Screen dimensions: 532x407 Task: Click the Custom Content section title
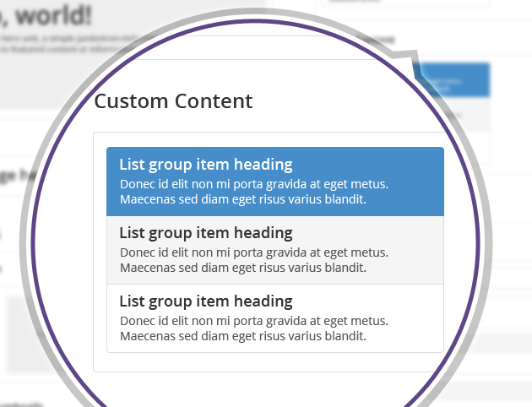tap(173, 101)
